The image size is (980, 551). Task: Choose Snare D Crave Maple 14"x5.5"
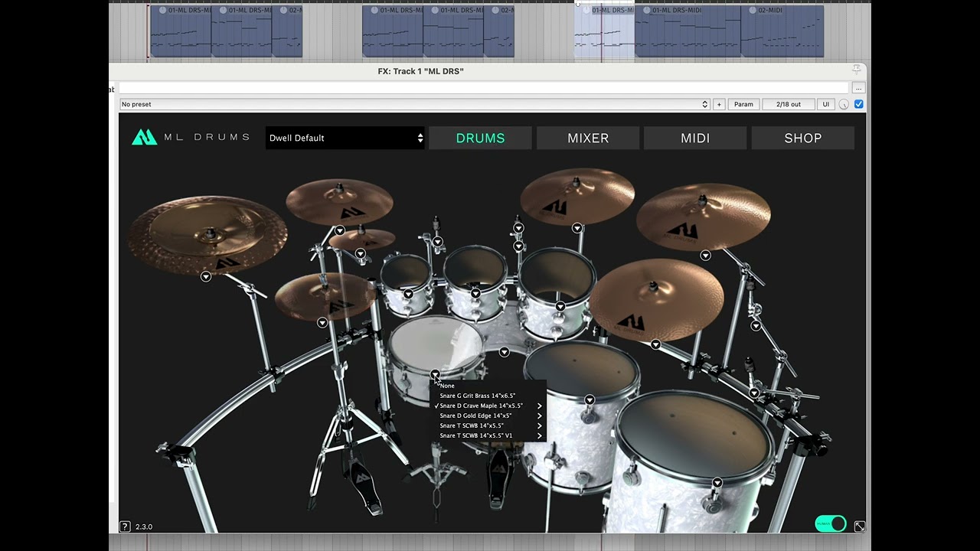[x=488, y=406]
